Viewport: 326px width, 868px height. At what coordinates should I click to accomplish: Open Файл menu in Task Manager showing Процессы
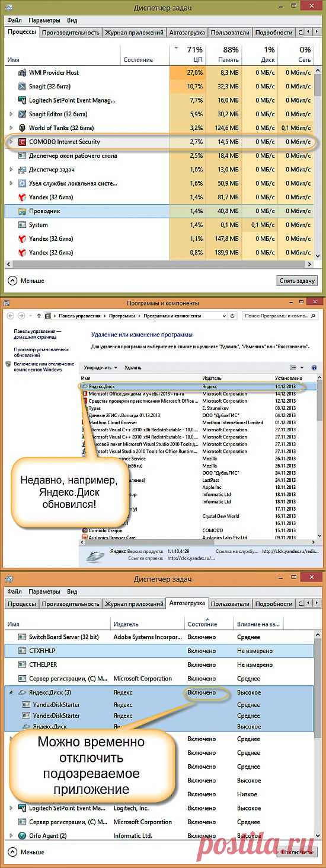click(x=14, y=20)
